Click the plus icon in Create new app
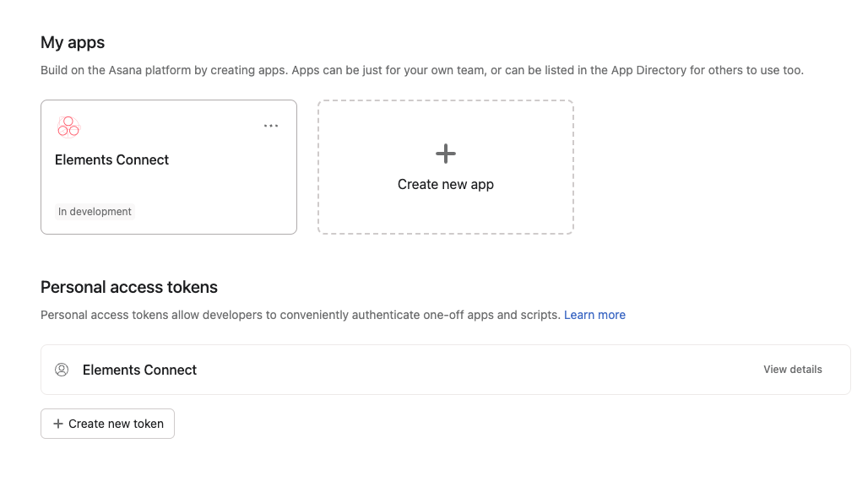 [x=445, y=154]
